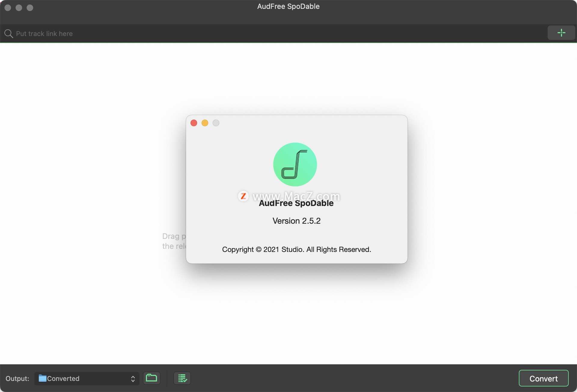Image resolution: width=577 pixels, height=392 pixels.
Task: Click the blue Converted folder icon
Action: click(42, 378)
